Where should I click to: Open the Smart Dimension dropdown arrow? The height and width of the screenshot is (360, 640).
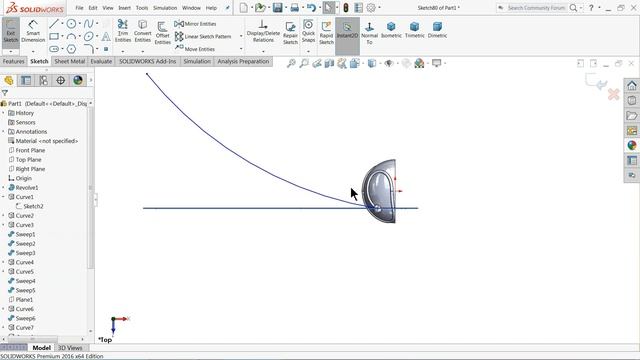[x=33, y=51]
